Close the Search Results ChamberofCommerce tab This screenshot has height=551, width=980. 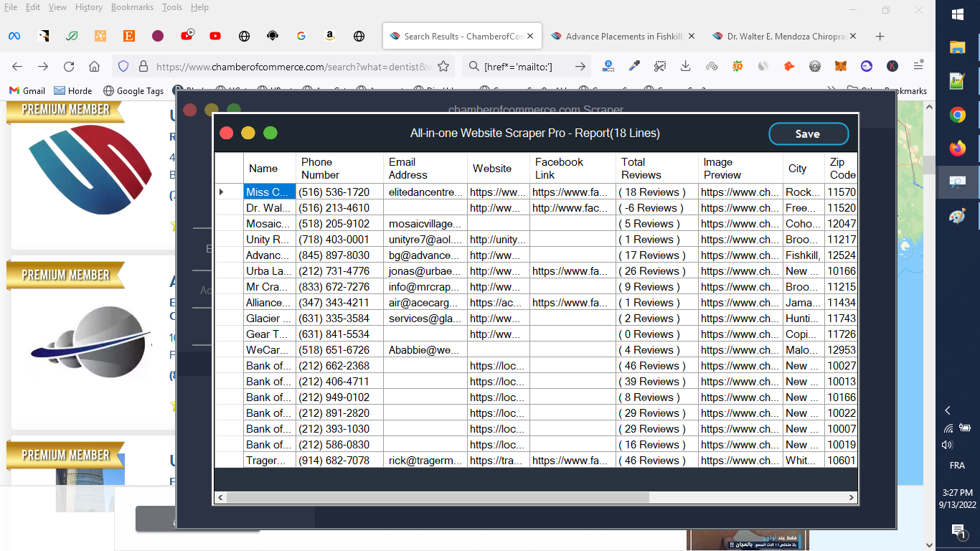[x=530, y=36]
